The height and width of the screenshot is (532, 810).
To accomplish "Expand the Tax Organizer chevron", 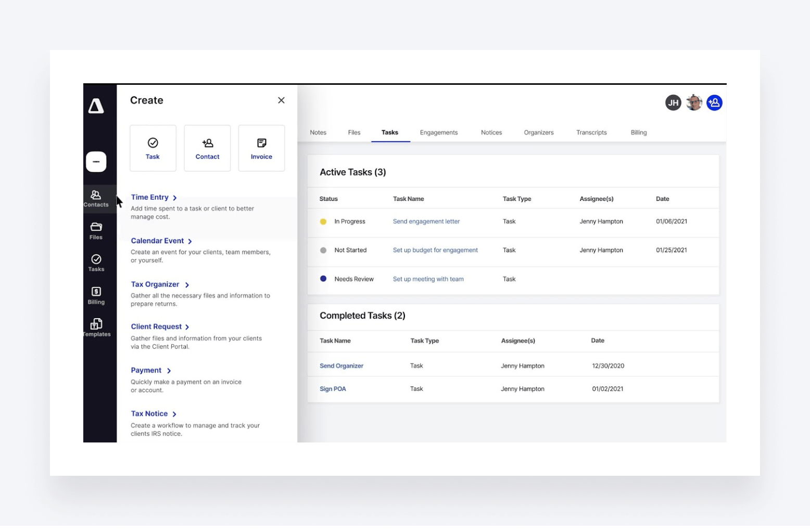I will [x=187, y=285].
